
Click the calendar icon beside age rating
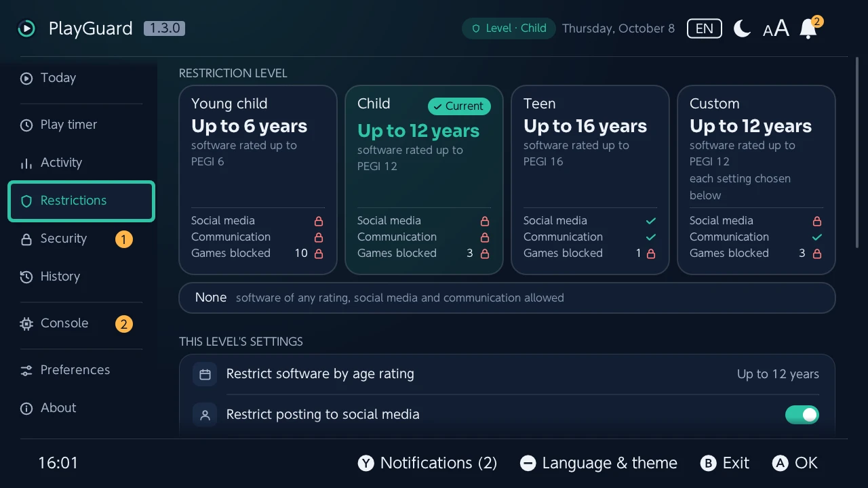205,374
